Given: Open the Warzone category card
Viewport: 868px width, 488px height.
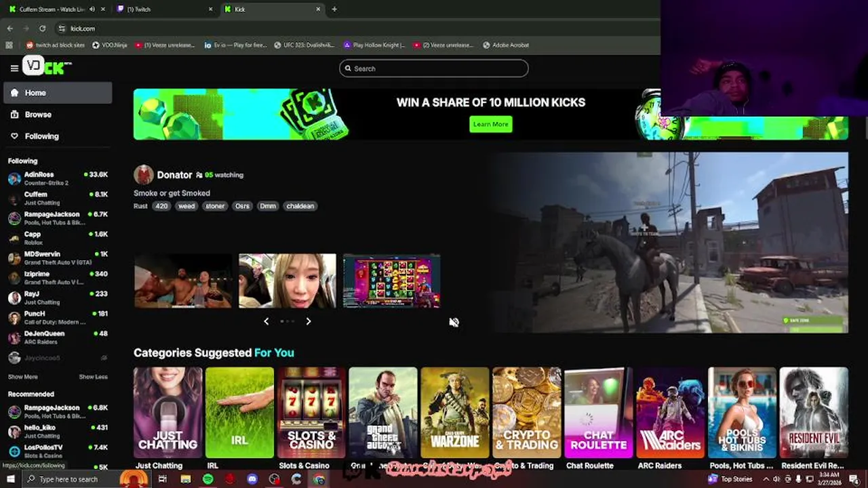Looking at the screenshot, I should click(455, 413).
